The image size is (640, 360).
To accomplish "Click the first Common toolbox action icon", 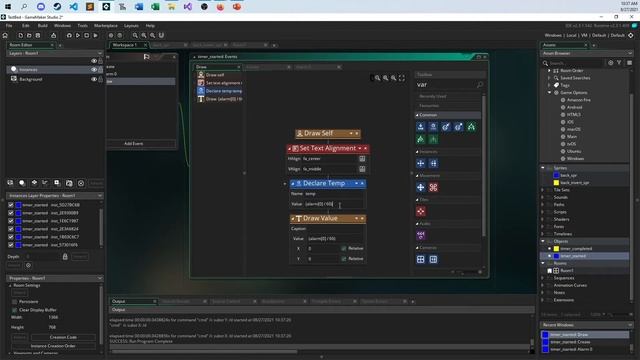I will pyautogui.click(x=421, y=127).
